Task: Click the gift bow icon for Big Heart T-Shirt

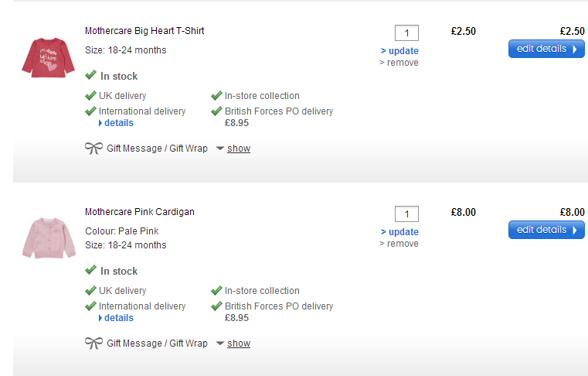Action: coord(93,149)
